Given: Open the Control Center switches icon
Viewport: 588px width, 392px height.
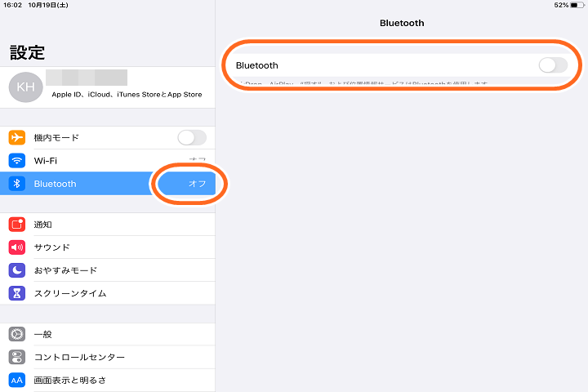Looking at the screenshot, I should (x=17, y=357).
